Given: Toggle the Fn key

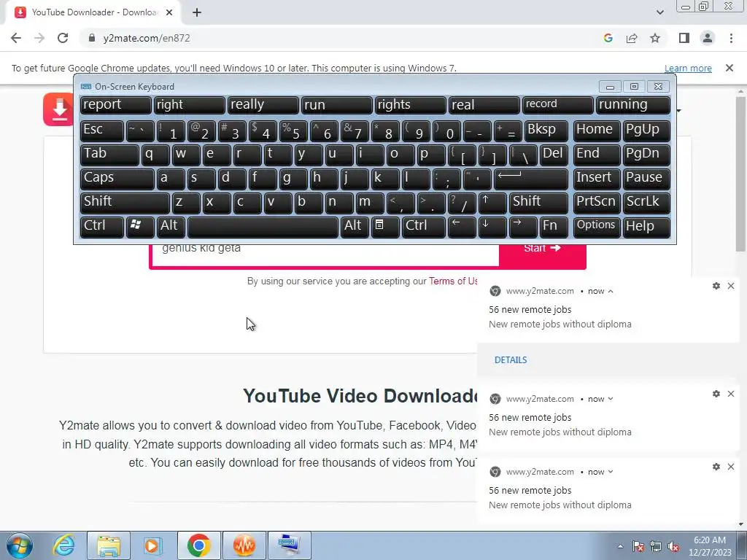Looking at the screenshot, I should (x=554, y=227).
